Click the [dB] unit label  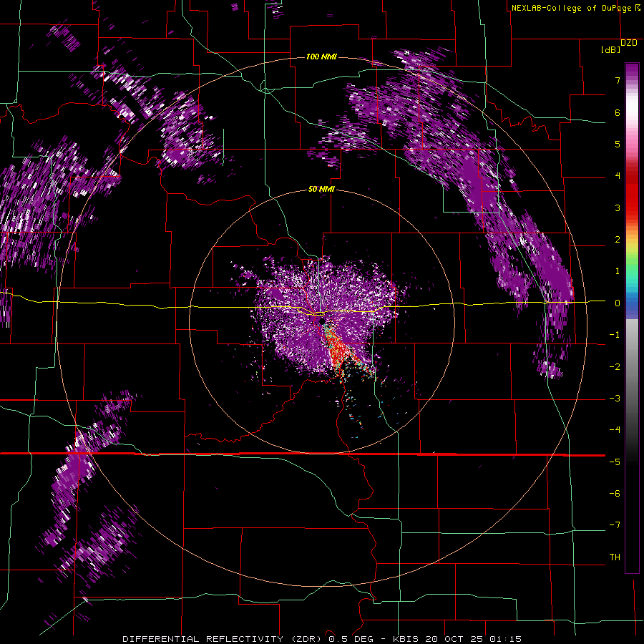pyautogui.click(x=610, y=49)
